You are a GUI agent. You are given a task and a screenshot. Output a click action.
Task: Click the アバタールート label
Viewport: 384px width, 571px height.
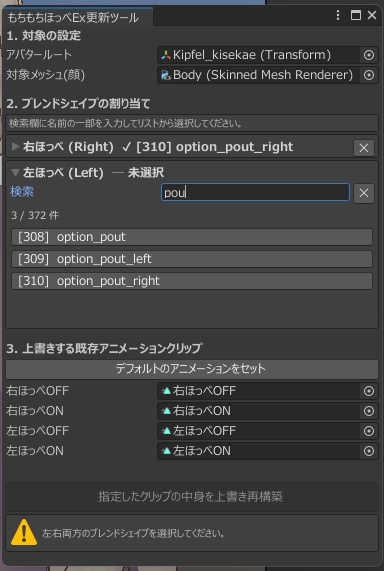coord(39,55)
